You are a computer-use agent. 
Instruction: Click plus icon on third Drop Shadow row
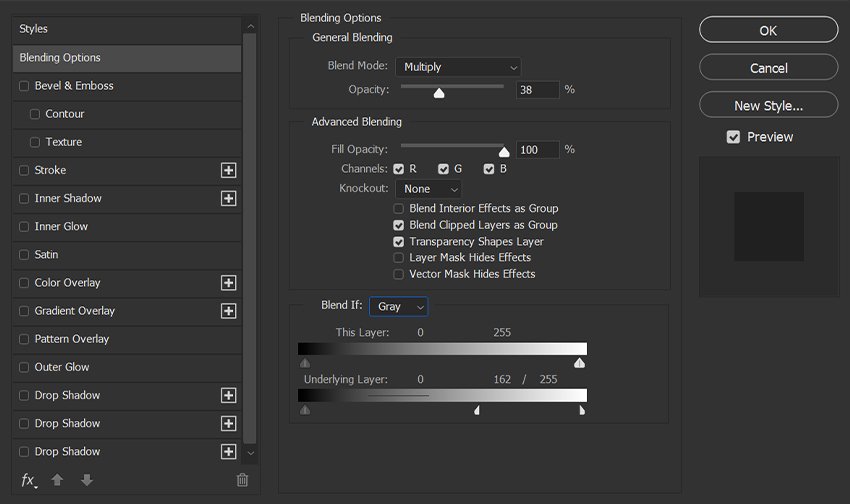click(228, 452)
